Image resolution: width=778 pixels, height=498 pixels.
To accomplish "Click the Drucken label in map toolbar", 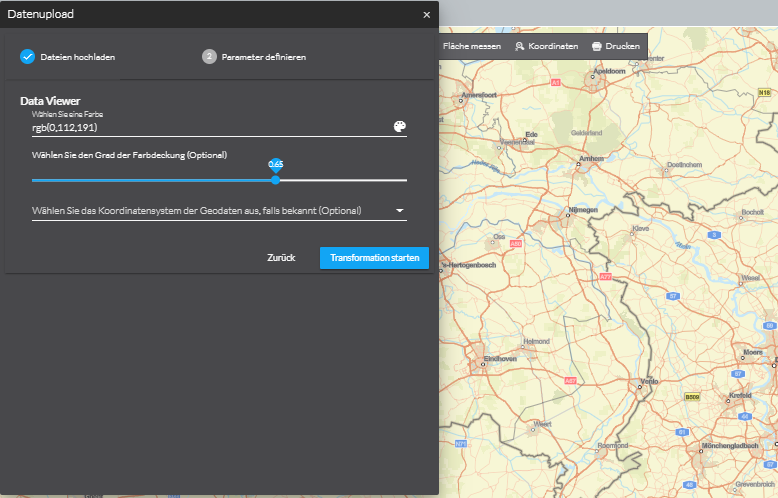I will pyautogui.click(x=622, y=46).
